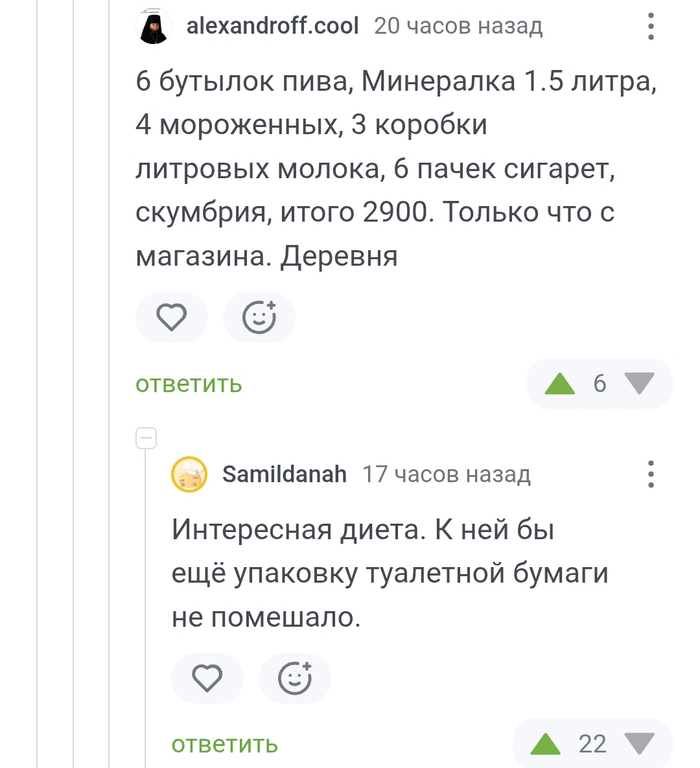Open three-dot menu on alexandroff.cool comment

point(651,27)
